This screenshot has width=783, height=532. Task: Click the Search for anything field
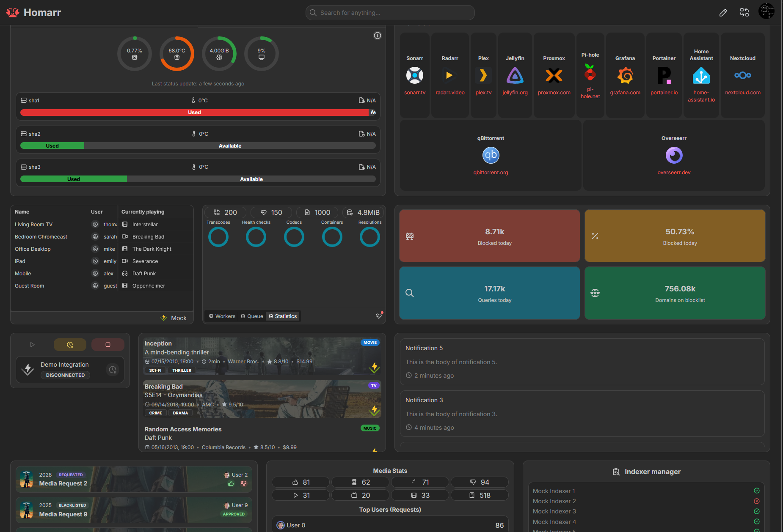pos(390,13)
